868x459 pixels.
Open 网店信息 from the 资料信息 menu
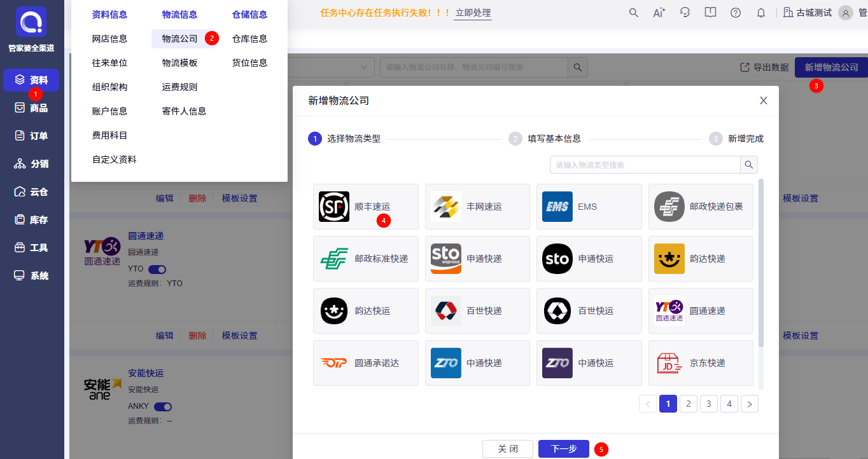(x=110, y=39)
